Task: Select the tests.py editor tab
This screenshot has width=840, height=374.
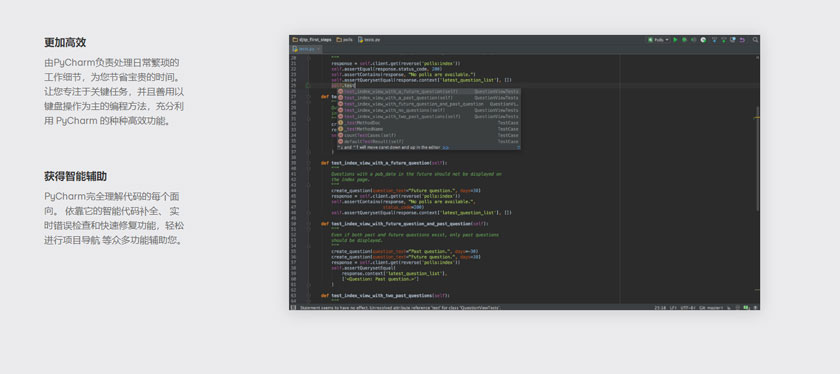Action: click(306, 49)
